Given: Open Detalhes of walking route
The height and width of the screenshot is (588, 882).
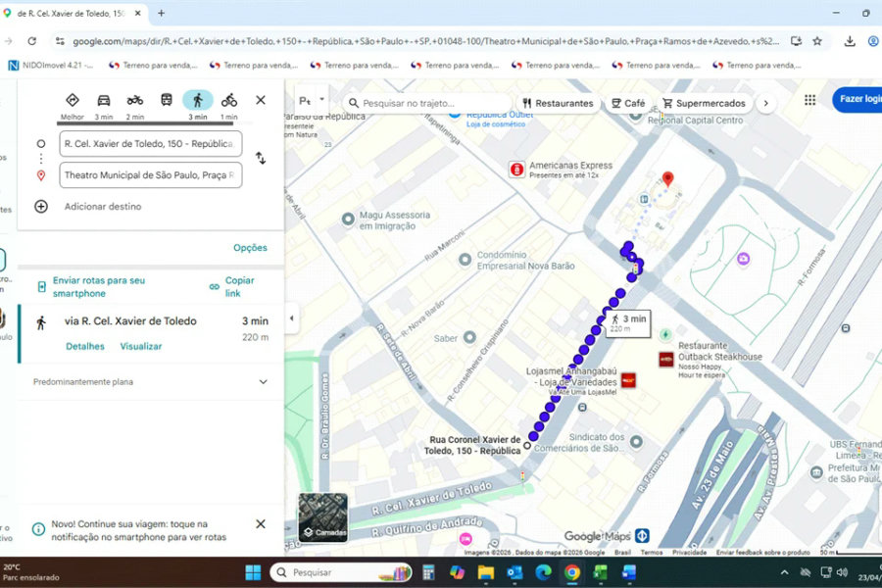Looking at the screenshot, I should (85, 347).
